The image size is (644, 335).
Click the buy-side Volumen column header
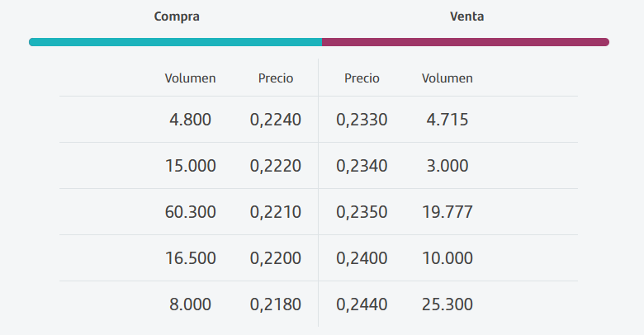190,78
